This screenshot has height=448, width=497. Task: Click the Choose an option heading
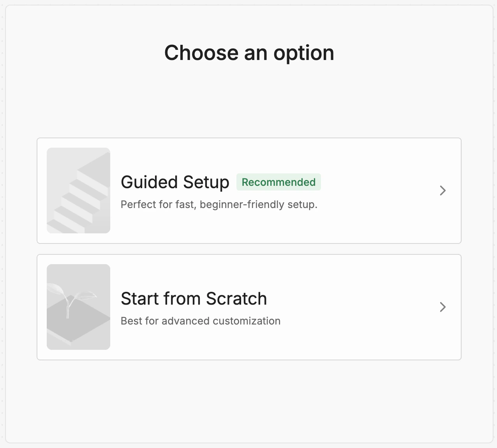point(249,53)
